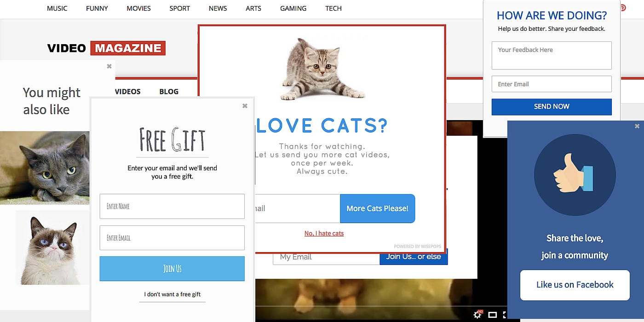Viewport: 644px width, 322px height.
Task: Click the Video Magazine logo
Action: [x=105, y=48]
